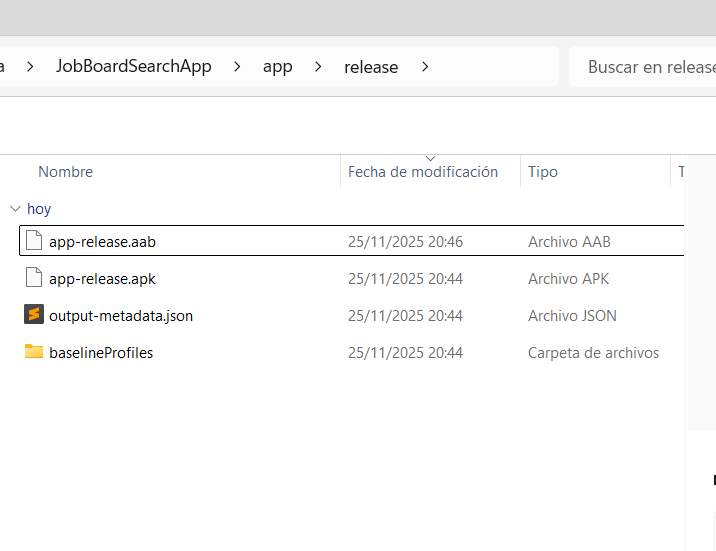This screenshot has height=551, width=716.
Task: Select the baselineProfiles folder name
Action: [101, 352]
